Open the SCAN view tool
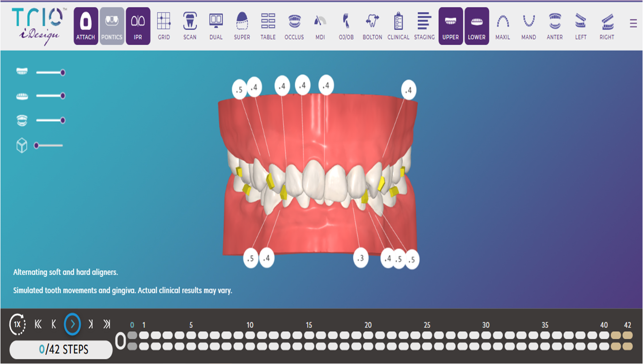Viewport: 643px width, 364px height. [190, 26]
